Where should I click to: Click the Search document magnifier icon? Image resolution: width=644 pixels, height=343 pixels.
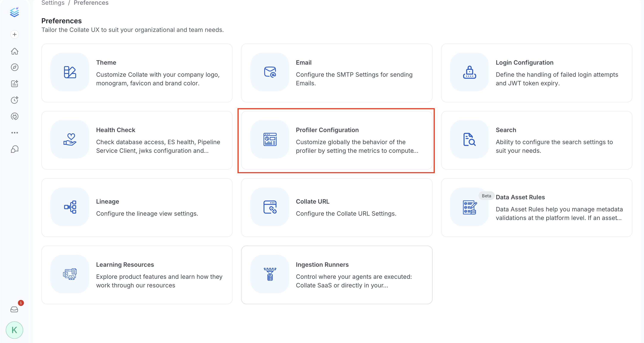pos(469,139)
